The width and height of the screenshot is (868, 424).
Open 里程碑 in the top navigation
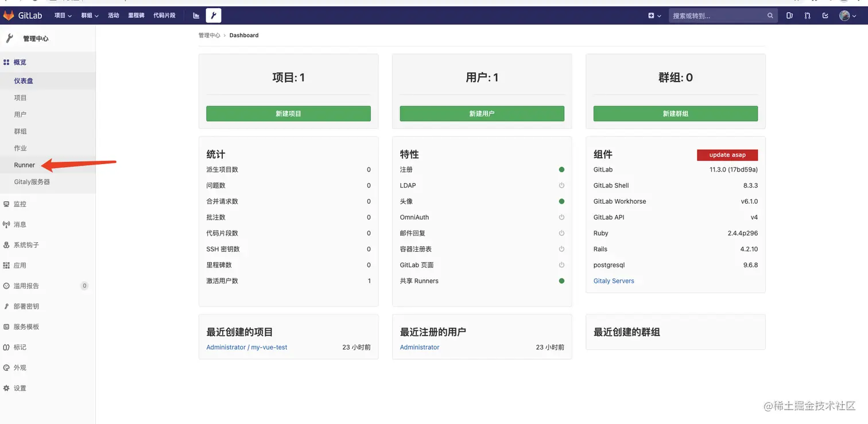(136, 15)
